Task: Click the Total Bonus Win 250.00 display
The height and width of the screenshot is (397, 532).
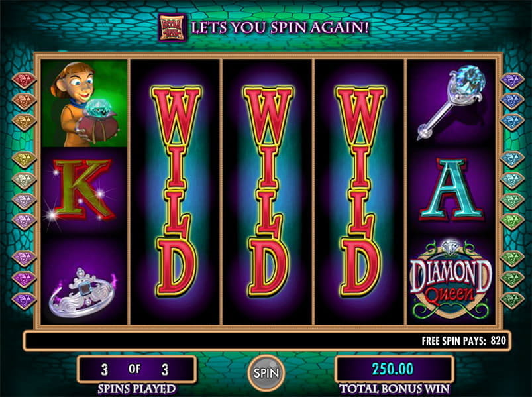Action: tap(394, 369)
